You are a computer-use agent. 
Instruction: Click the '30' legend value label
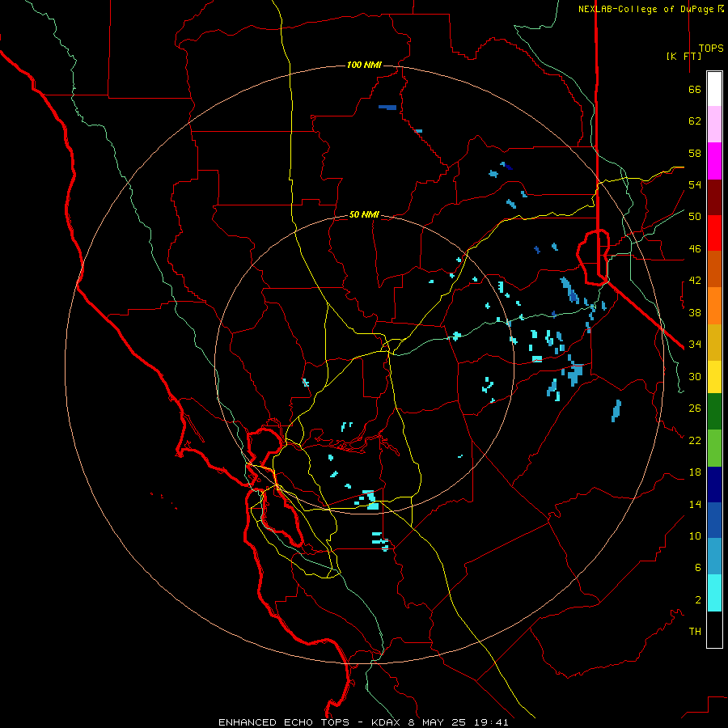695,376
